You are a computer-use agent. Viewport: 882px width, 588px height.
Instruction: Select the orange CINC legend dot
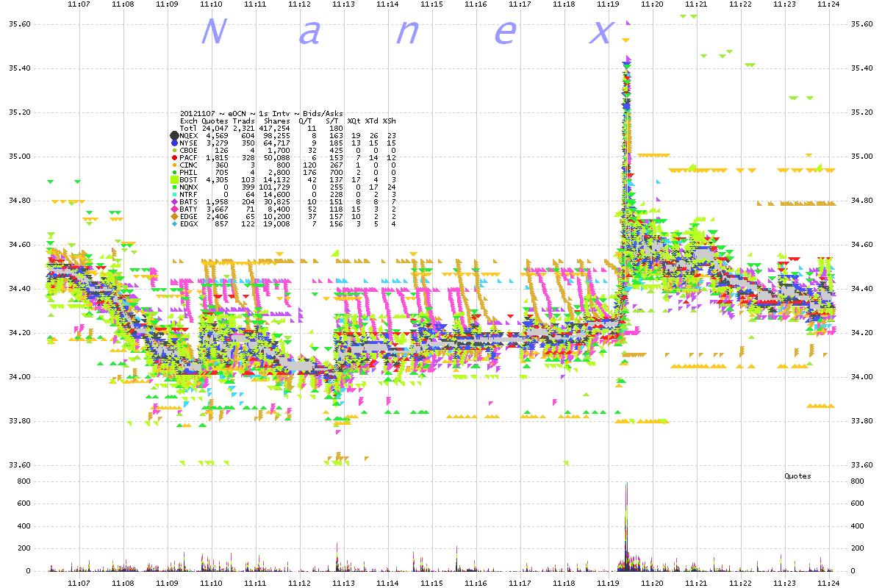pos(174,165)
